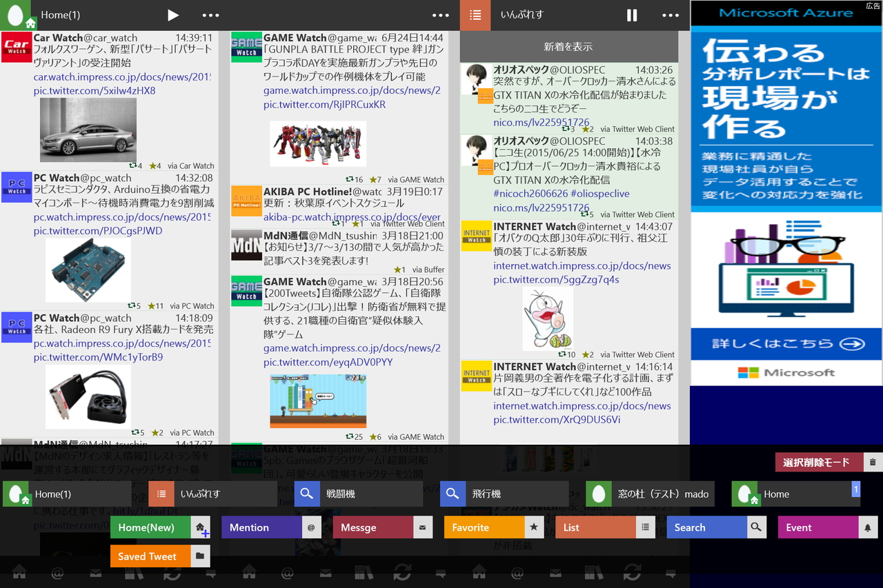Click the @MdN_tsushin handle on the 3月18日21:00 tweet
The image size is (883, 588).
[341, 236]
